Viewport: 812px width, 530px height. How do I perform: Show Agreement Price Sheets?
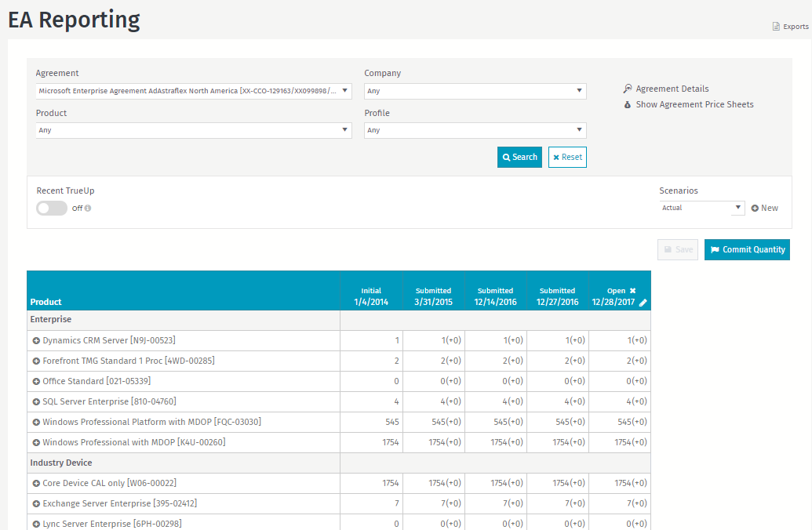pyautogui.click(x=694, y=104)
